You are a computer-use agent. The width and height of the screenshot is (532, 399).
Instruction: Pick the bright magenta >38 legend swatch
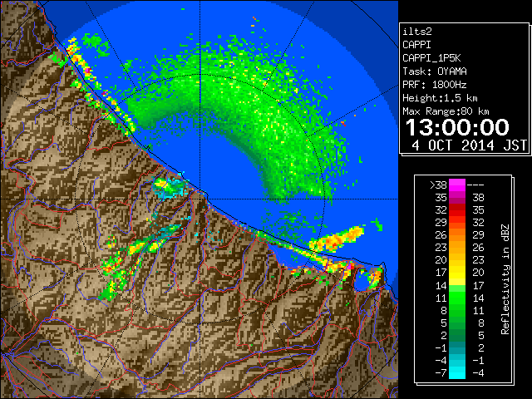coord(457,185)
